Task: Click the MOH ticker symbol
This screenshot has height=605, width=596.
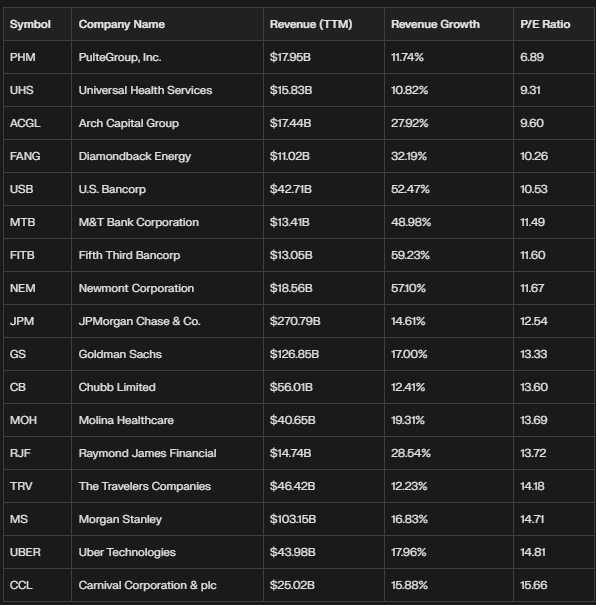Action: (x=23, y=420)
